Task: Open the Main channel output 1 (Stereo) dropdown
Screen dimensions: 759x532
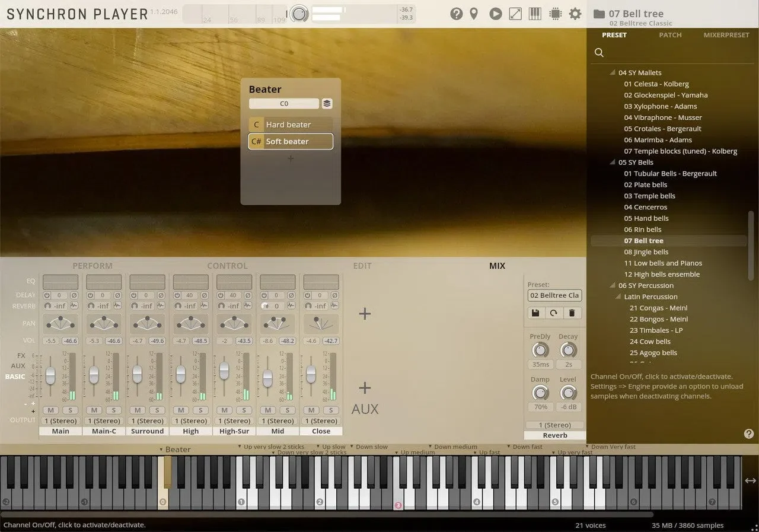Action: (60, 420)
